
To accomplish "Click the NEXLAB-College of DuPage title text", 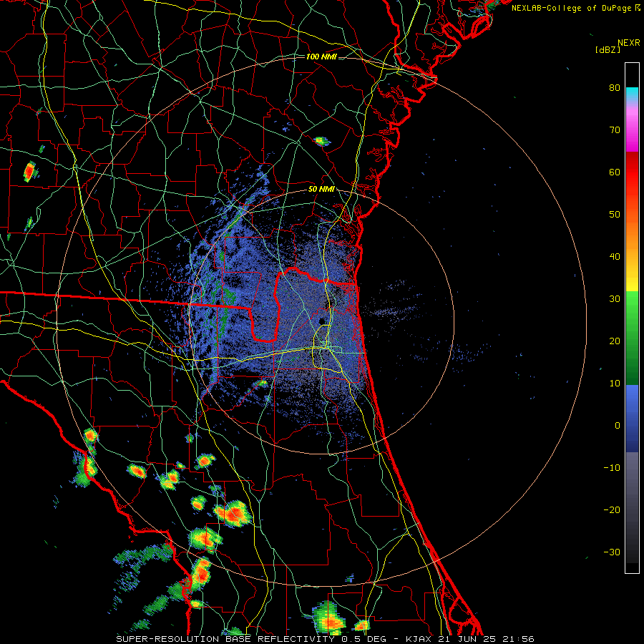I will click(575, 8).
